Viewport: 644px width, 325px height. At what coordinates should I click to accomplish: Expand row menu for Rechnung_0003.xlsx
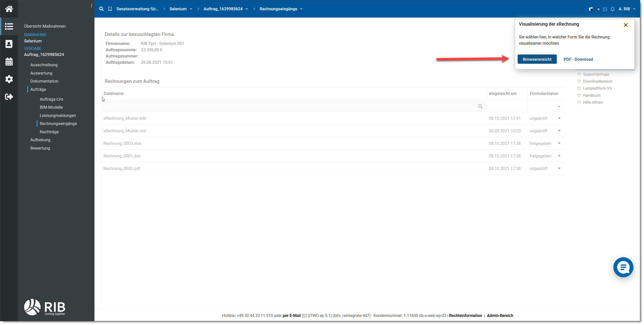[x=559, y=143]
